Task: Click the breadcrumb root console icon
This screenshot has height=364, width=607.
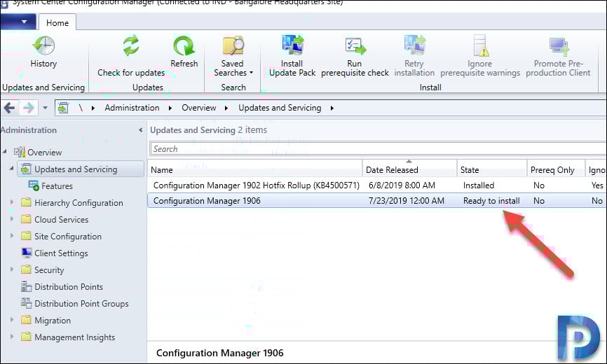Action: [x=62, y=108]
